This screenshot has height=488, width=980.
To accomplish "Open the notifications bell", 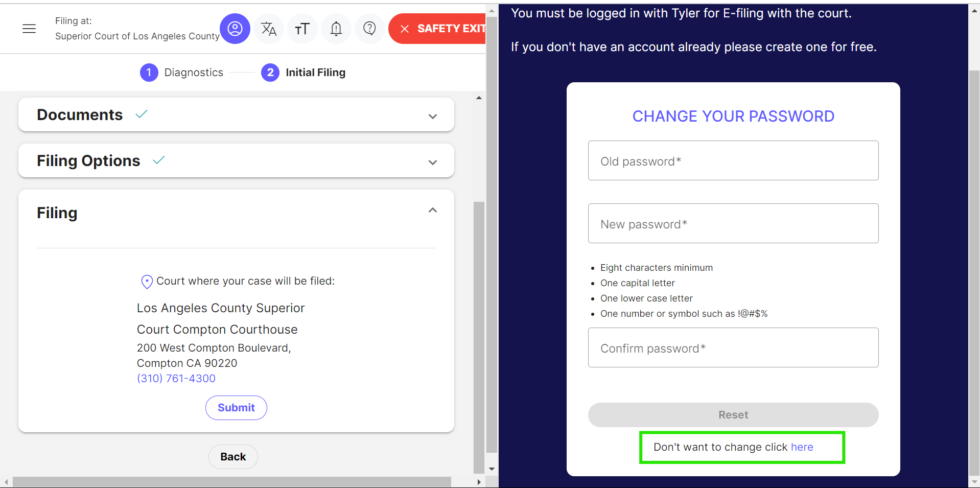I will pyautogui.click(x=336, y=29).
